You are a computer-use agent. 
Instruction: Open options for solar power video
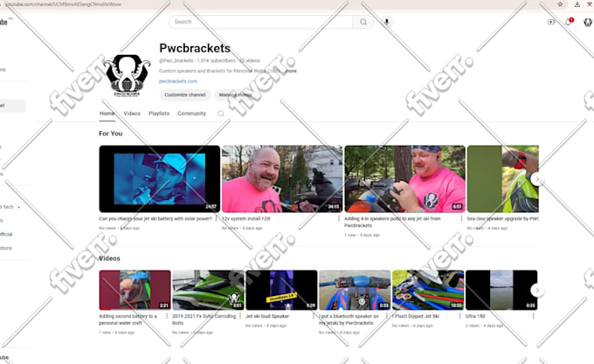click(217, 219)
